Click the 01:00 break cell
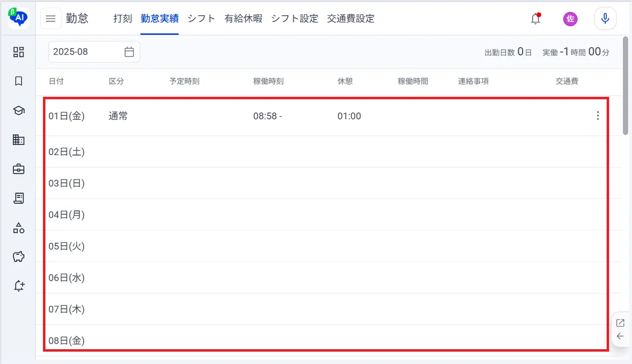The image size is (632, 364). tap(349, 116)
